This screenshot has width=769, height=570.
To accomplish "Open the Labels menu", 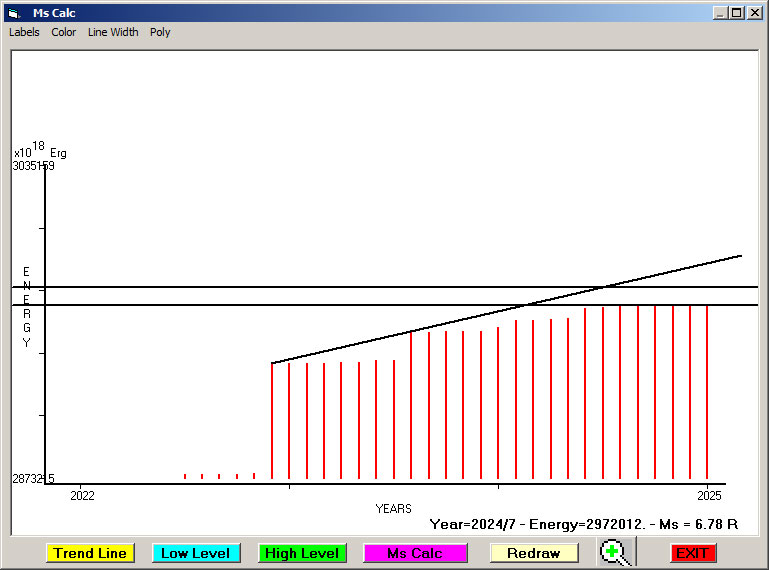I will (24, 32).
